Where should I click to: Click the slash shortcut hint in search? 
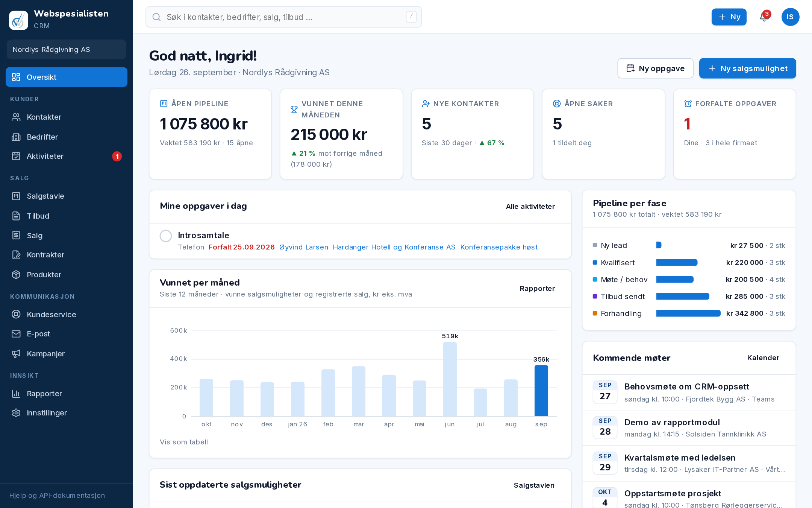(x=411, y=17)
